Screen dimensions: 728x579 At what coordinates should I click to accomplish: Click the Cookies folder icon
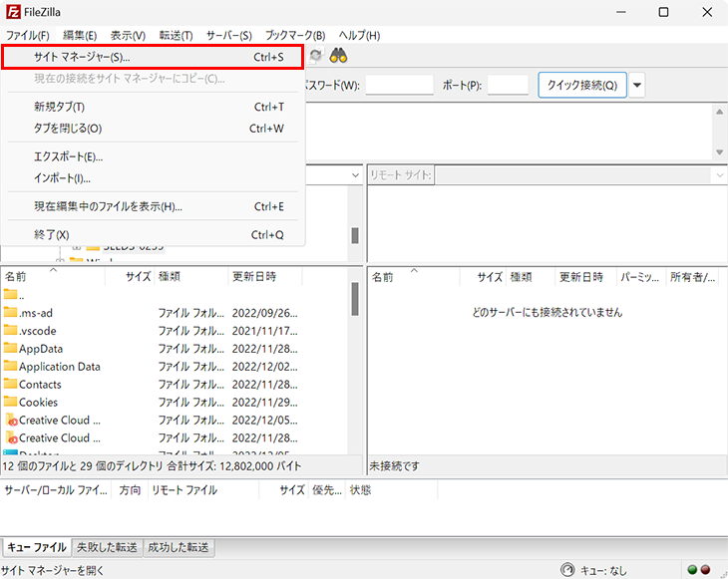[10, 402]
